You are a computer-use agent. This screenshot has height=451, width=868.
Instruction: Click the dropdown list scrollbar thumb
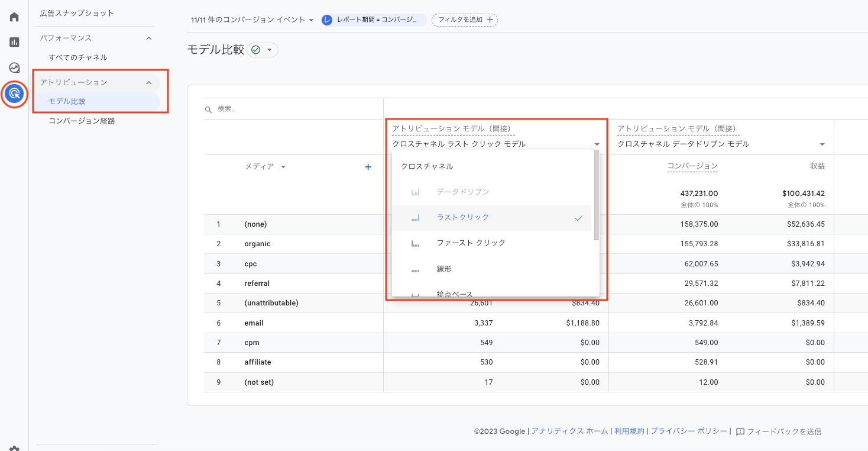597,195
